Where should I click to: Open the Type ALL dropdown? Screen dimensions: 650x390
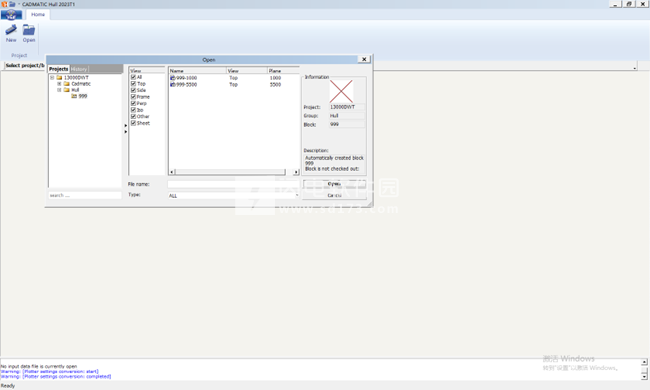pos(233,195)
